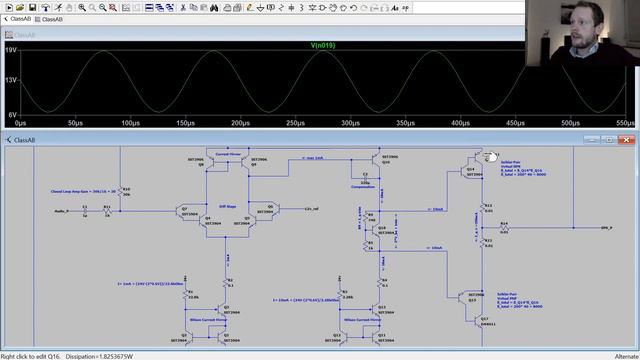Click the SPK_P output net label

click(607, 228)
